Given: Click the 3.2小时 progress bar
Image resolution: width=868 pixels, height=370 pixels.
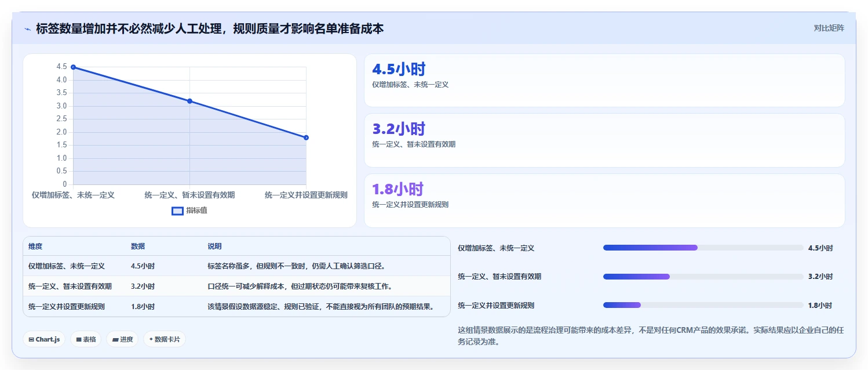Looking at the screenshot, I should tap(703, 277).
